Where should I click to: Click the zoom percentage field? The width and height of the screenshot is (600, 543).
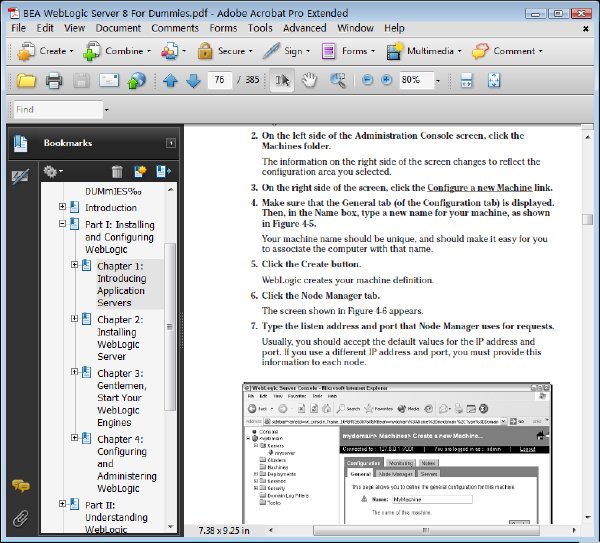416,80
